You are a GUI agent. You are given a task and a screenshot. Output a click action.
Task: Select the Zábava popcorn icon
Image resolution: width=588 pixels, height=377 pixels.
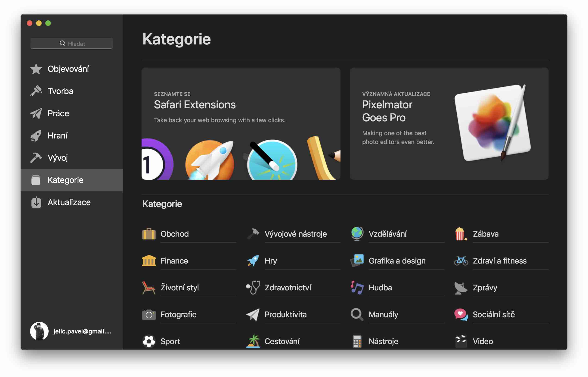461,234
